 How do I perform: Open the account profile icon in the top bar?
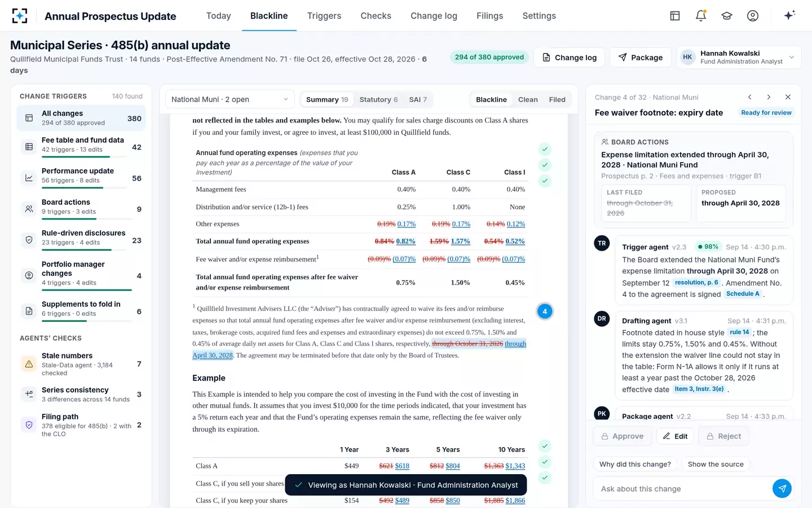753,16
